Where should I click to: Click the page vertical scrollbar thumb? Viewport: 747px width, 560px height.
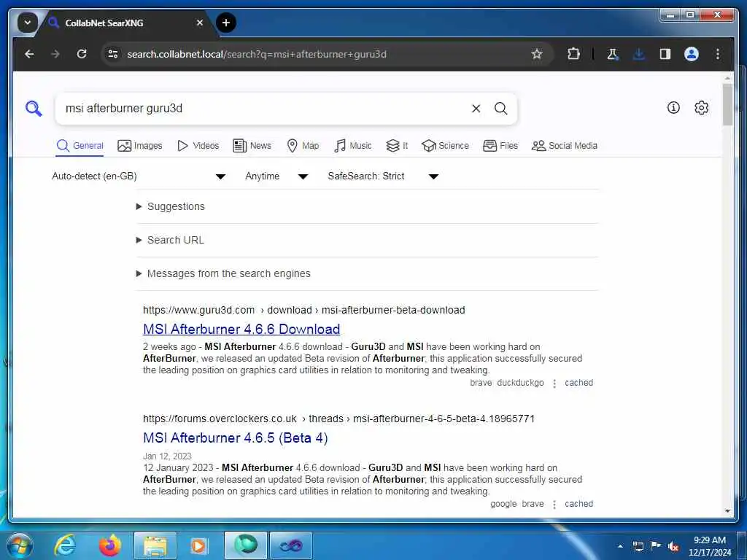click(x=727, y=105)
